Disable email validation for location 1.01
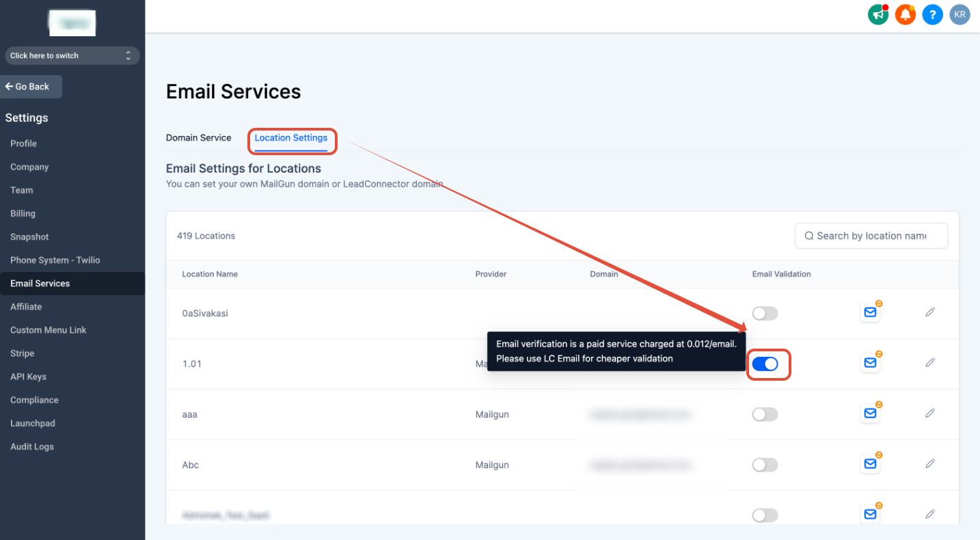The width and height of the screenshot is (980, 540). (x=769, y=364)
